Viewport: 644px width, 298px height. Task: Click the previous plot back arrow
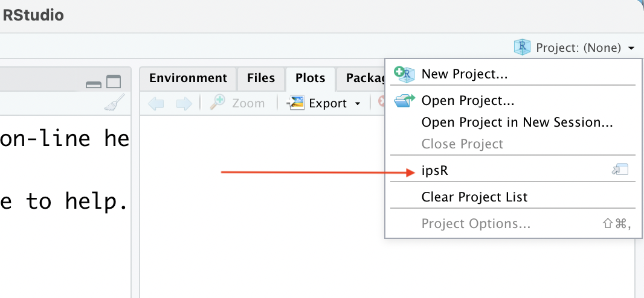coord(156,103)
